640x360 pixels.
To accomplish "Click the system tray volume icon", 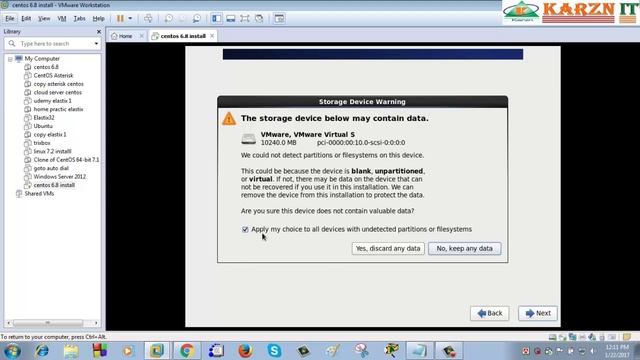I will click(x=592, y=351).
